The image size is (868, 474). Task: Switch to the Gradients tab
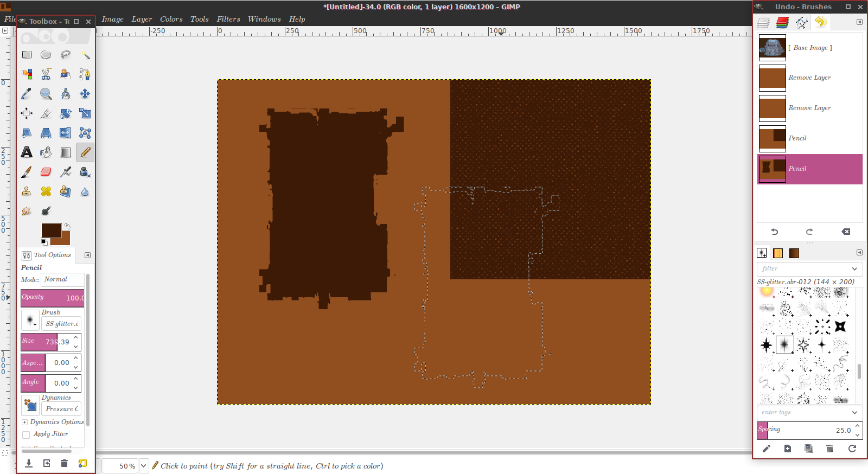coord(794,253)
